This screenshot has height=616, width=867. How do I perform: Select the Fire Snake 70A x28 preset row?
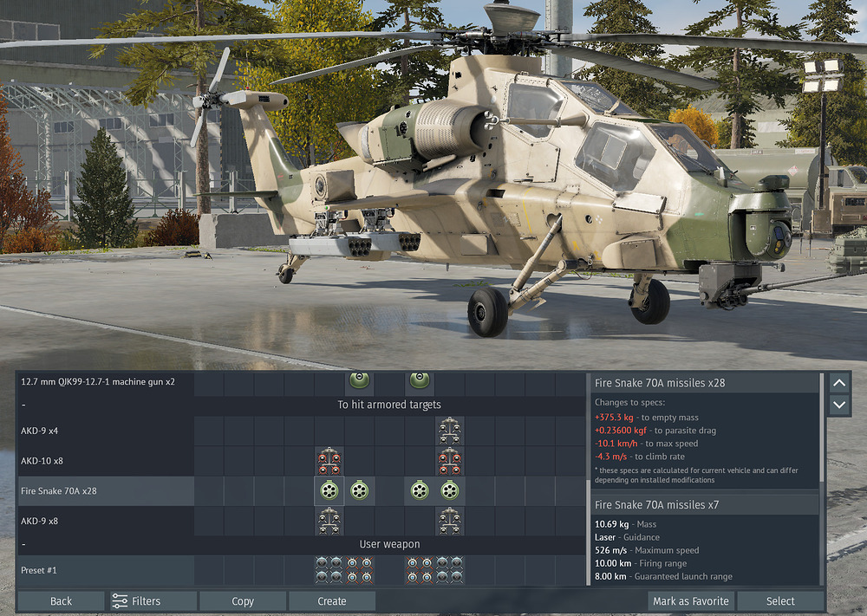(302, 490)
